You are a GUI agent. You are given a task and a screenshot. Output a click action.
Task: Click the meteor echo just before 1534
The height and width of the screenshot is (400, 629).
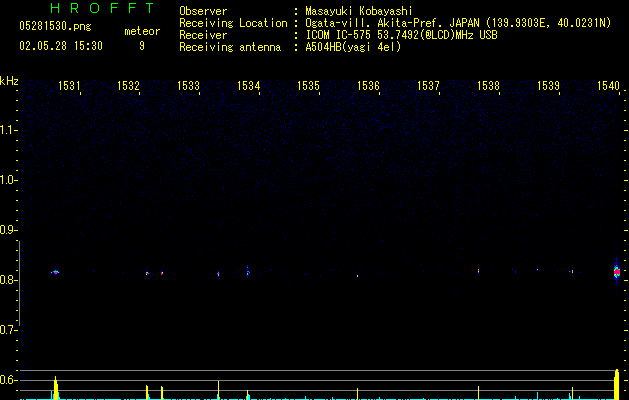click(248, 272)
